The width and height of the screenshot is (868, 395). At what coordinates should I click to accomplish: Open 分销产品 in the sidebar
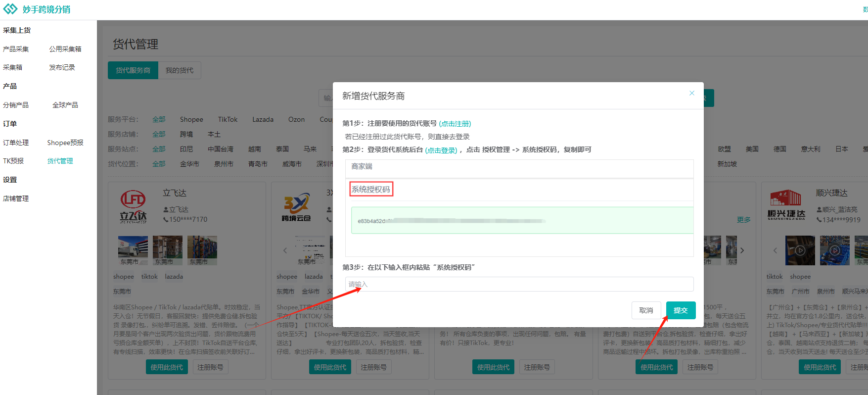point(16,105)
